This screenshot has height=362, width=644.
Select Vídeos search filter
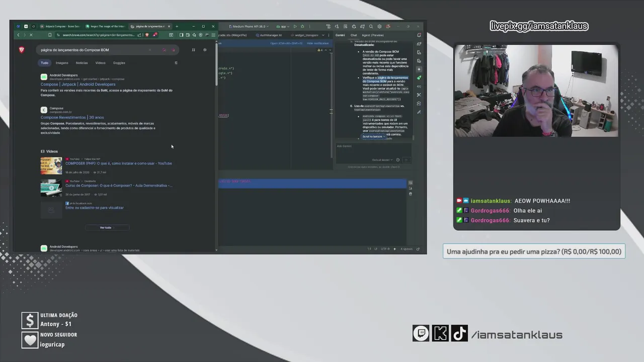tap(101, 63)
